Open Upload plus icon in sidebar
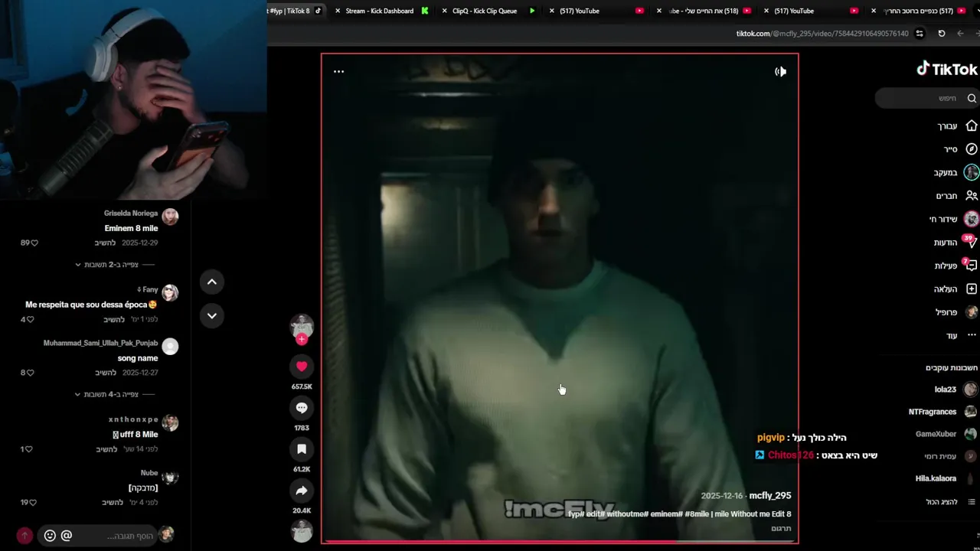 tap(972, 289)
